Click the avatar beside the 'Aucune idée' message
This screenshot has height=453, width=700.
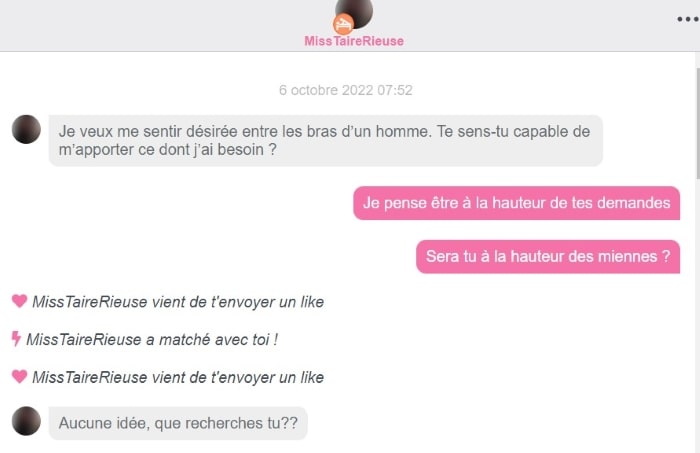click(26, 421)
